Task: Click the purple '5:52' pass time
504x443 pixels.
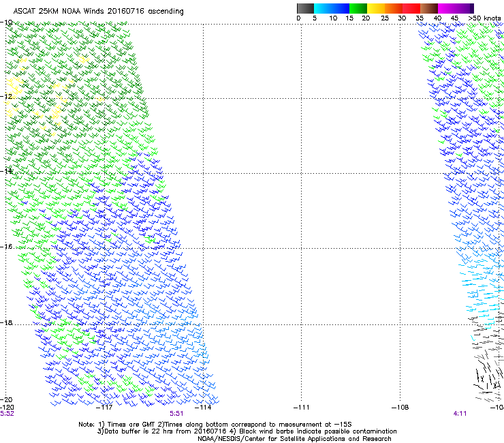Action: coord(7,414)
